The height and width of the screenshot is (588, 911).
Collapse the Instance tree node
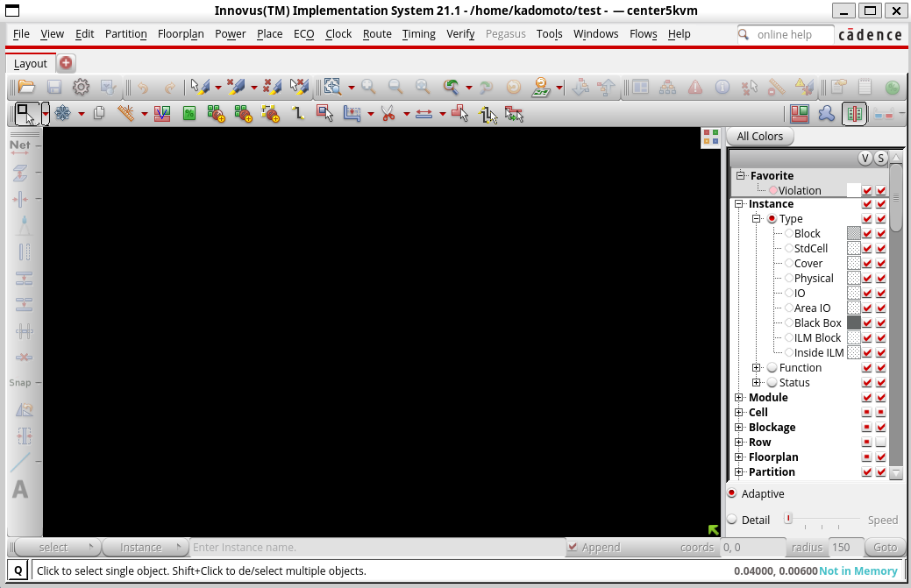click(738, 203)
